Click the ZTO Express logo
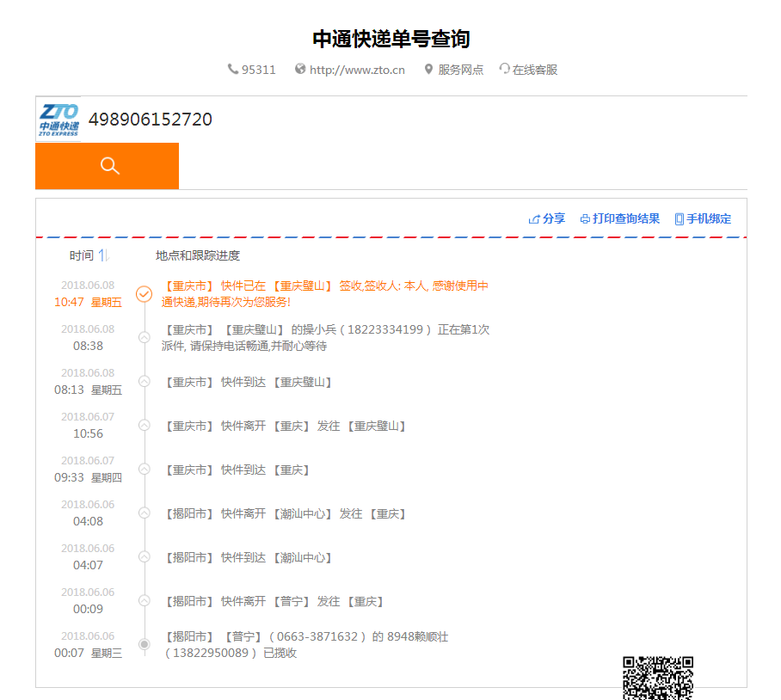 (x=58, y=120)
